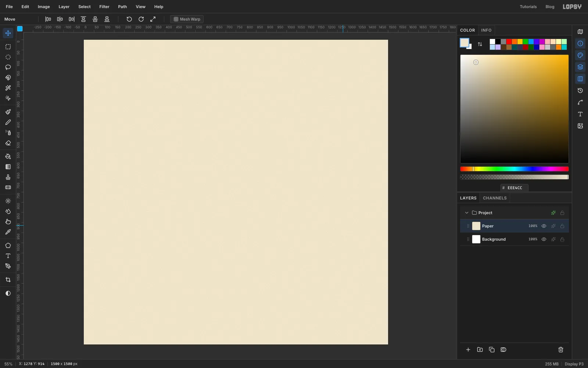Click the Redo arrow in options bar

coord(141,19)
